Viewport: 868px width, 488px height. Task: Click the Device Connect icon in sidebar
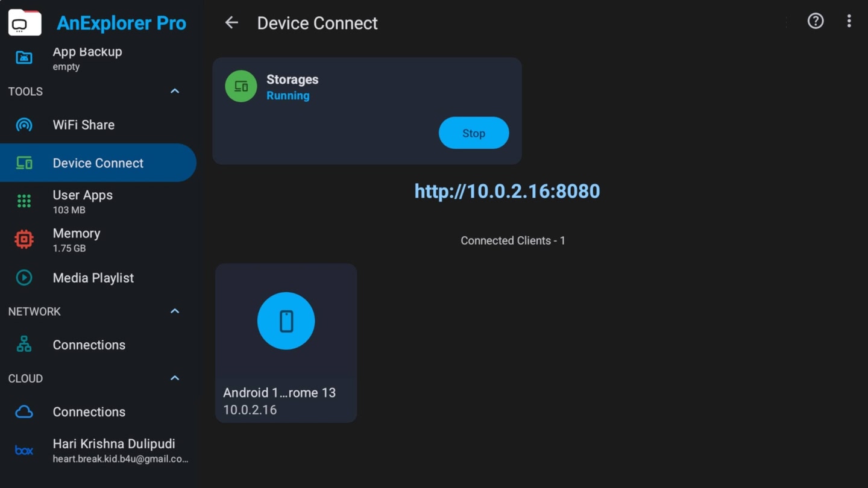(x=24, y=162)
